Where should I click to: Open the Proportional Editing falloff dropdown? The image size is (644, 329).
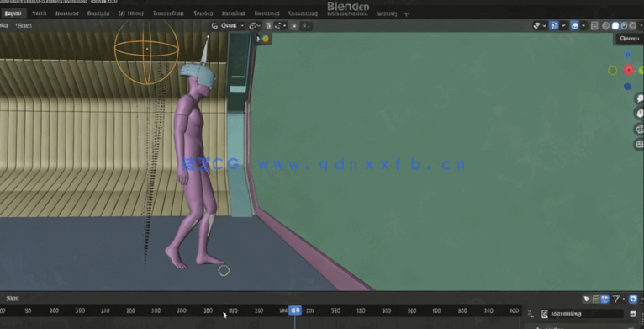(306, 26)
